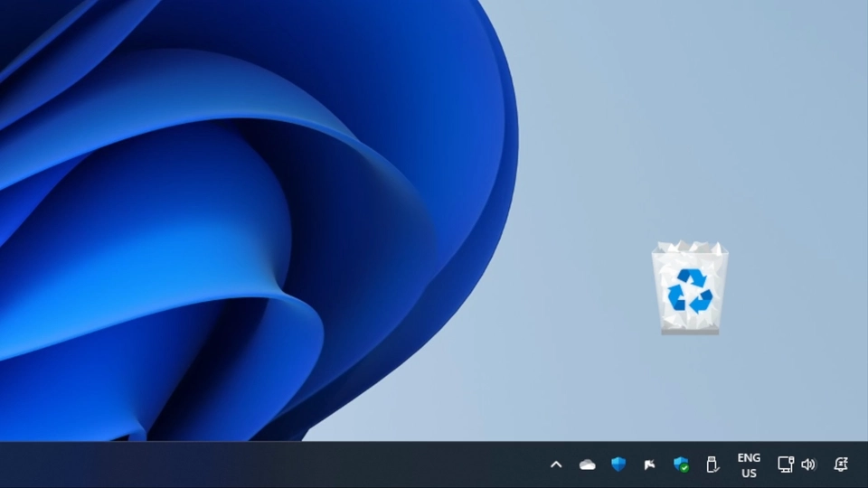This screenshot has height=488, width=868.
Task: Open the network monitor icon in the tray
Action: [785, 465]
